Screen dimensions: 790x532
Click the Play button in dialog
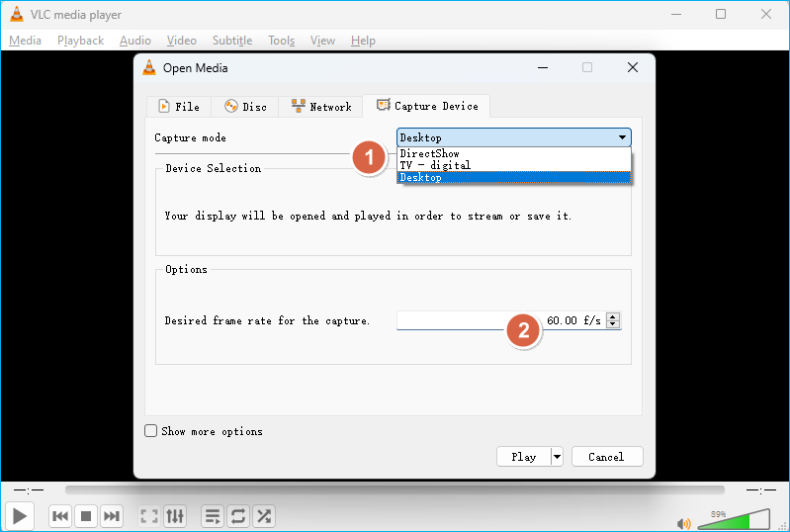click(x=523, y=457)
